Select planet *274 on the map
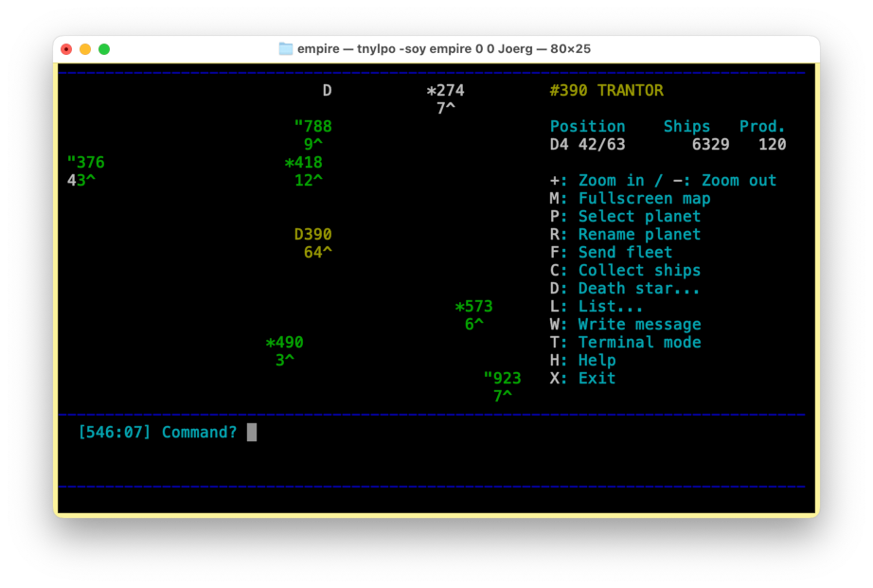Image resolution: width=873 pixels, height=588 pixels. [445, 90]
